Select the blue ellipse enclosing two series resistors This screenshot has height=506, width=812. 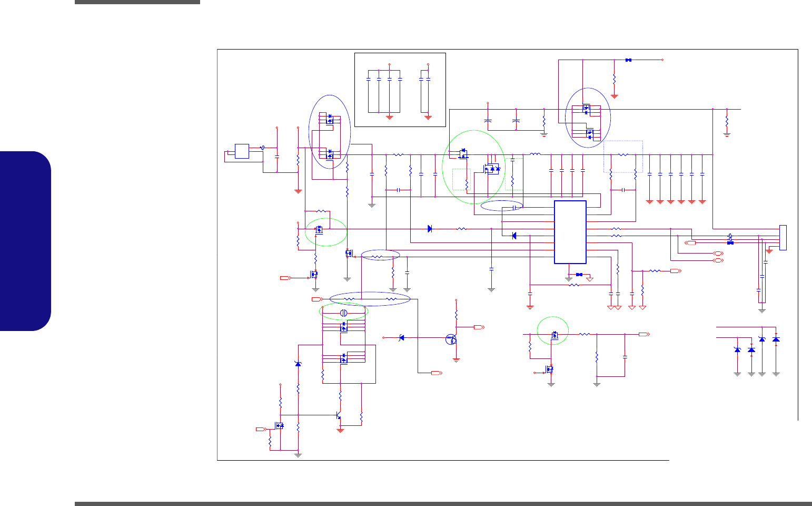pos(370,299)
